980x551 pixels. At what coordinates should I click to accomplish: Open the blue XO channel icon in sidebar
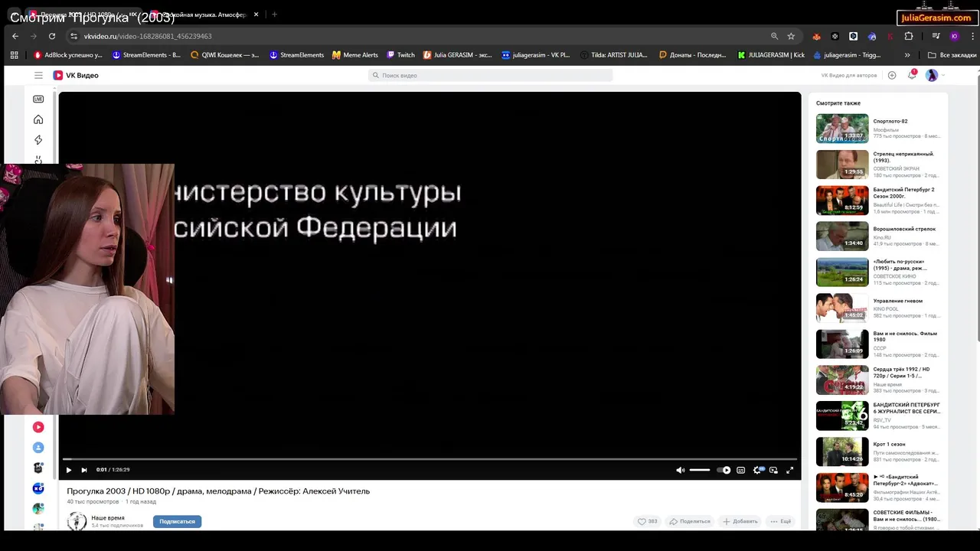(x=38, y=488)
